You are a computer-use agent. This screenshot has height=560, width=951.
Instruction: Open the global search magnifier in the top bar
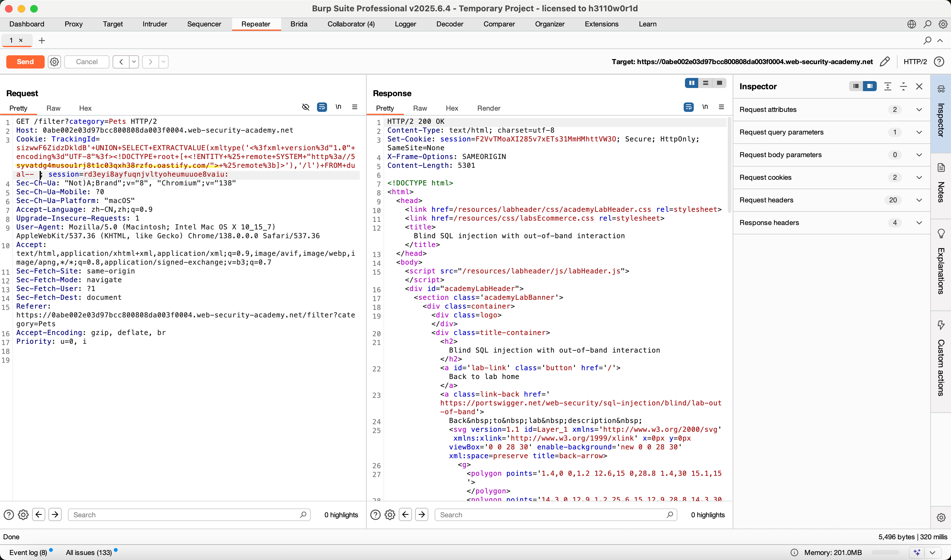click(927, 24)
